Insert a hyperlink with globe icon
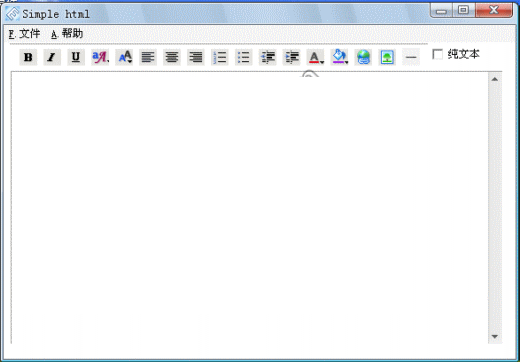This screenshot has width=520, height=362. 363,57
